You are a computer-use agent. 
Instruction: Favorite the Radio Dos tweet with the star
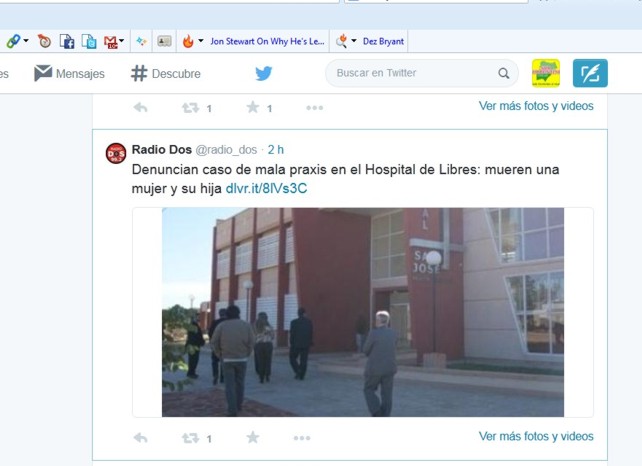click(252, 437)
